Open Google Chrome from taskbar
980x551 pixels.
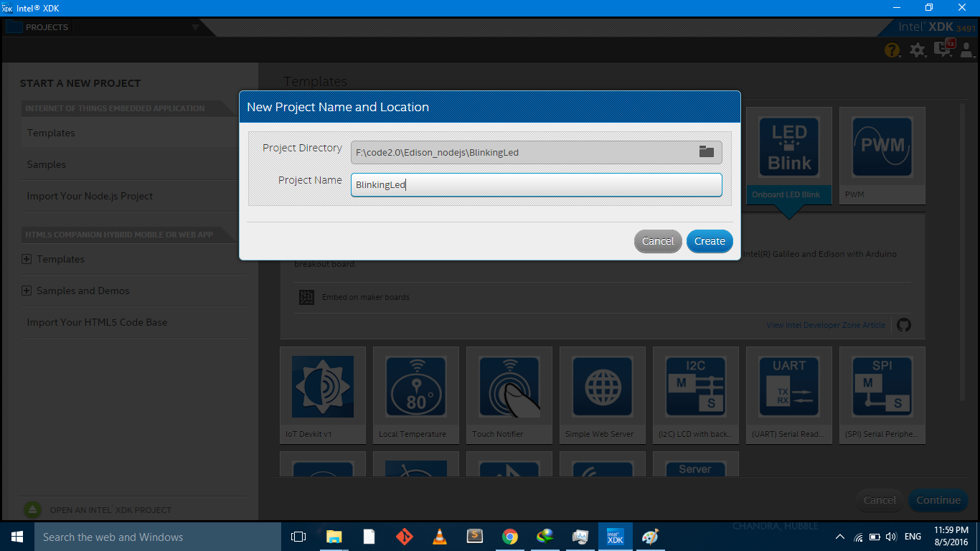pyautogui.click(x=509, y=537)
